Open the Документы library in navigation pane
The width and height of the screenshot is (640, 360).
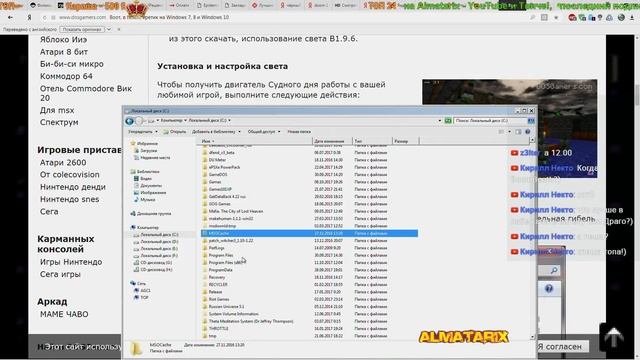coord(147,185)
